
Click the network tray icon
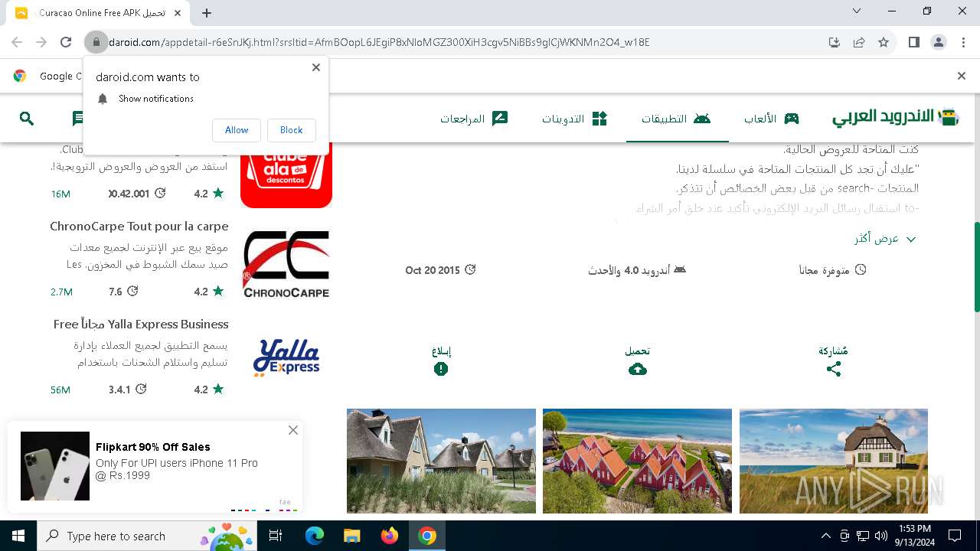coord(863,536)
